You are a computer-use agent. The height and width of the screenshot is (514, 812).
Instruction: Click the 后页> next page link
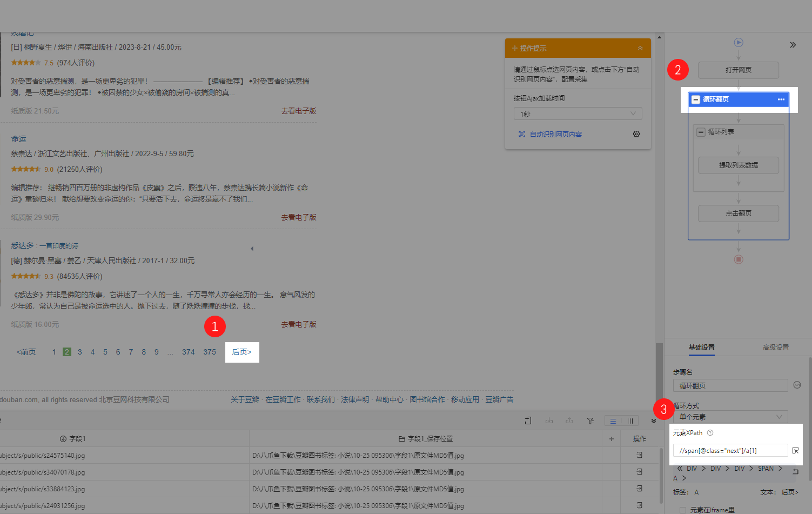click(241, 352)
